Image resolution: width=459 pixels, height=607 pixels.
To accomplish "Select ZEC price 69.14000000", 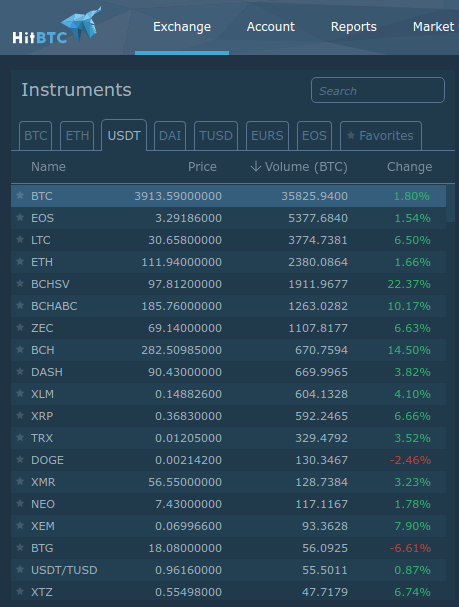I will (185, 328).
